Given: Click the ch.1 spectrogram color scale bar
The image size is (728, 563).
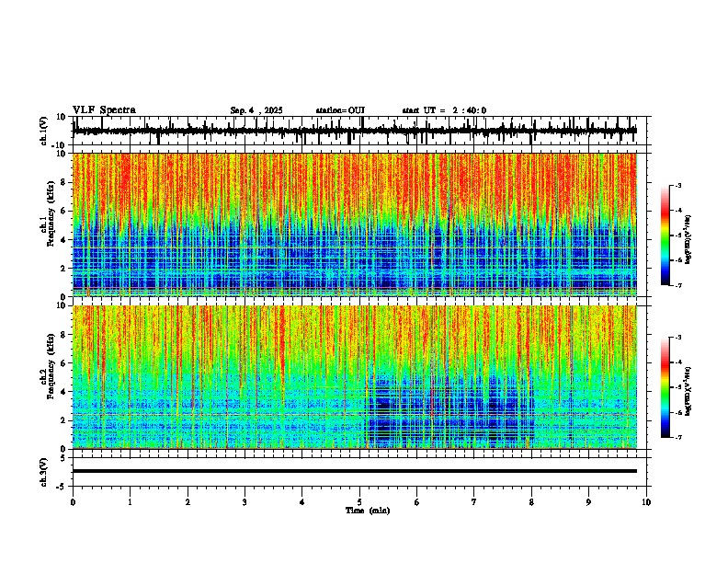Looking at the screenshot, I should (x=665, y=236).
